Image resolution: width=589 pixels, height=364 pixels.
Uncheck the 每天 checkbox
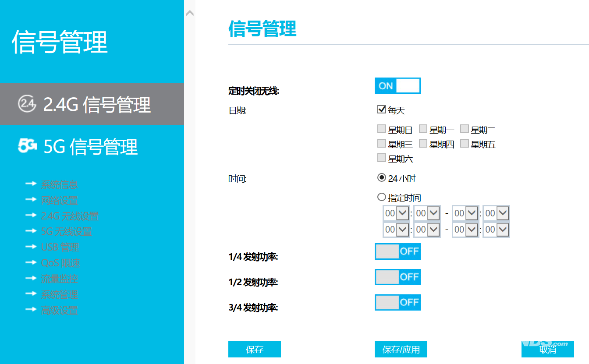point(381,109)
